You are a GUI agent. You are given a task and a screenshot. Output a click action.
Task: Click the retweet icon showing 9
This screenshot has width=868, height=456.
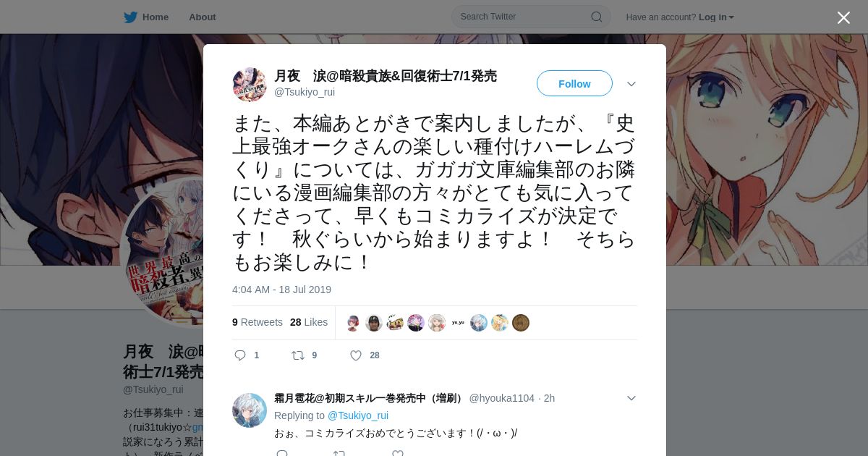[297, 355]
